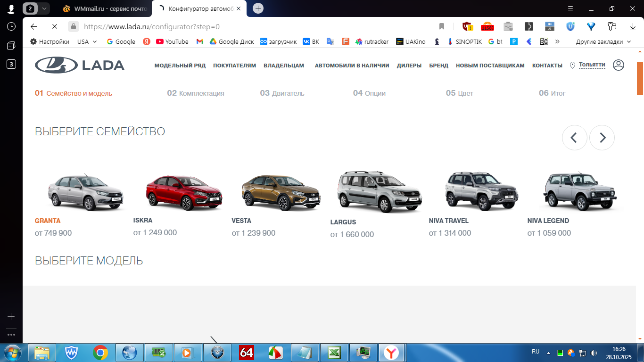This screenshot has height=362, width=644.
Task: Open the SINOPTIK bookmark
Action: pos(464,41)
